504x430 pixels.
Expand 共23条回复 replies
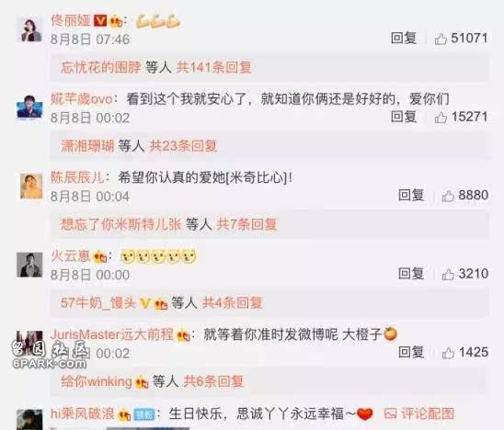click(184, 146)
